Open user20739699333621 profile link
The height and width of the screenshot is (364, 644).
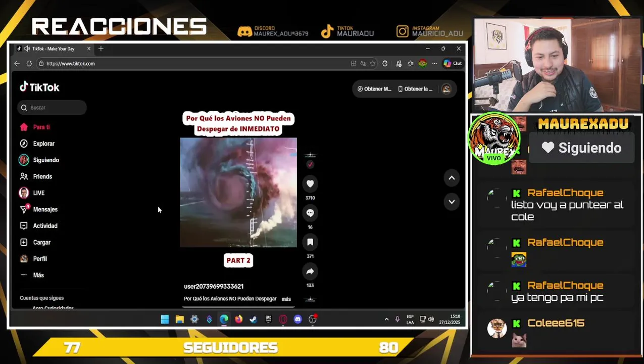click(214, 286)
